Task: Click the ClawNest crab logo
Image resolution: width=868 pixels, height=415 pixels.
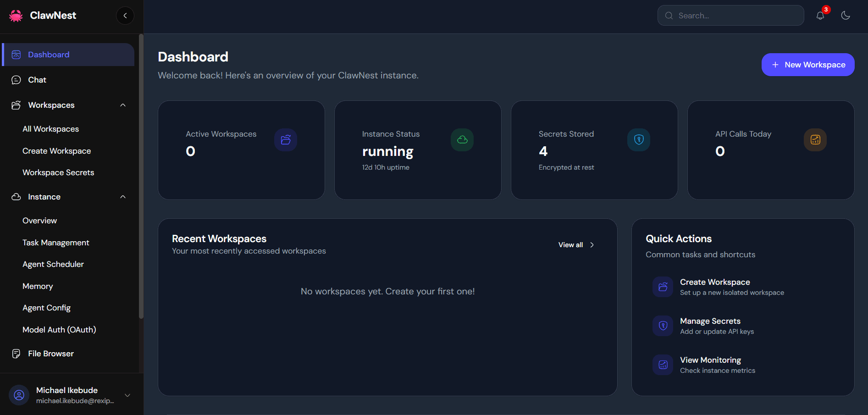Action: (15, 15)
